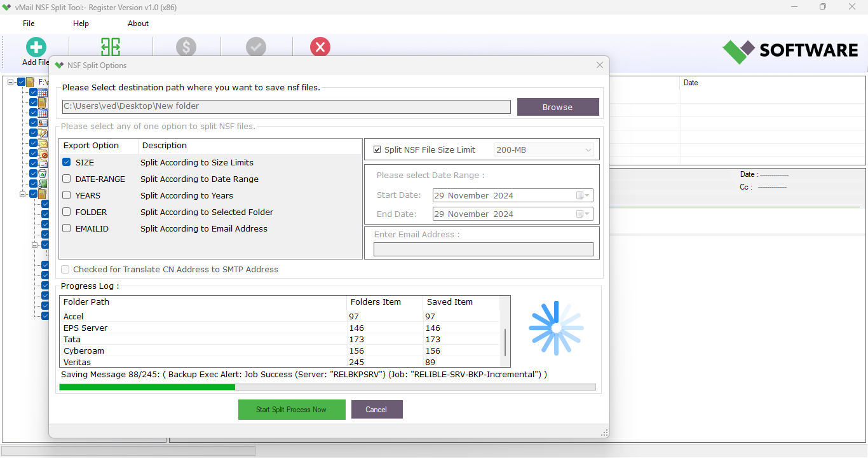
Task: Click the Start Date calendar picker icon
Action: pos(583,195)
